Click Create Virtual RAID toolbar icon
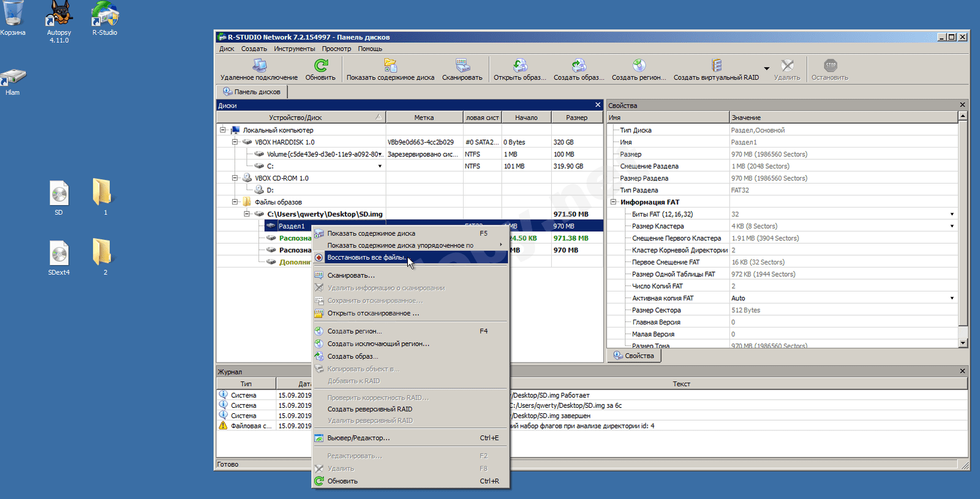 716,66
